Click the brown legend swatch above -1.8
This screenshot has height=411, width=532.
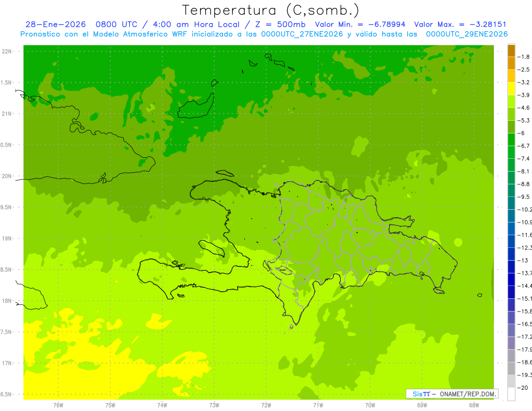tap(511, 51)
